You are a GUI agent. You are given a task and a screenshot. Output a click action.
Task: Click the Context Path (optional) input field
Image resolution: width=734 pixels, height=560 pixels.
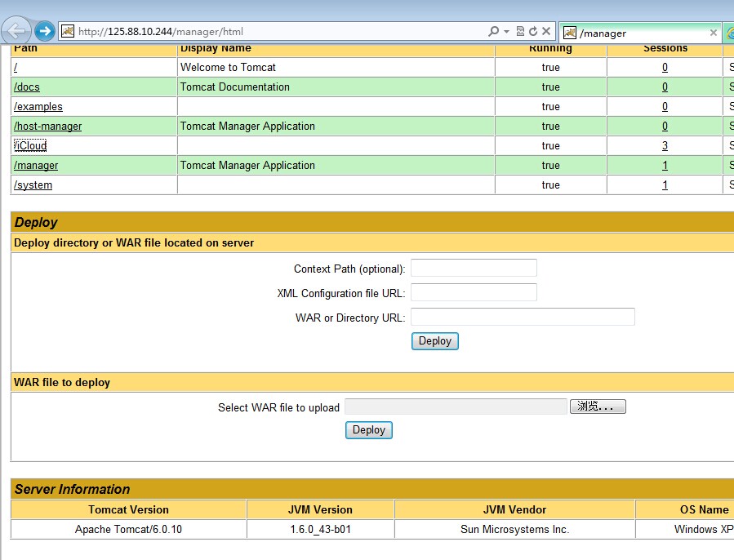click(474, 268)
